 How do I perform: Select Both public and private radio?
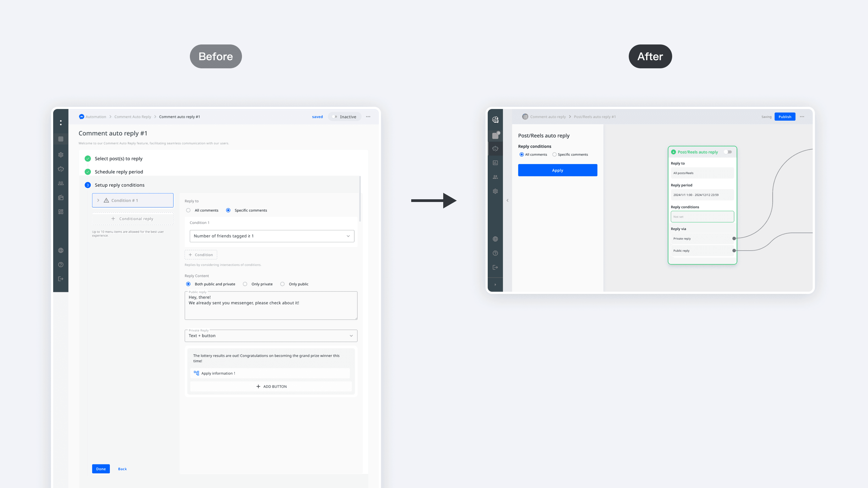click(x=188, y=284)
